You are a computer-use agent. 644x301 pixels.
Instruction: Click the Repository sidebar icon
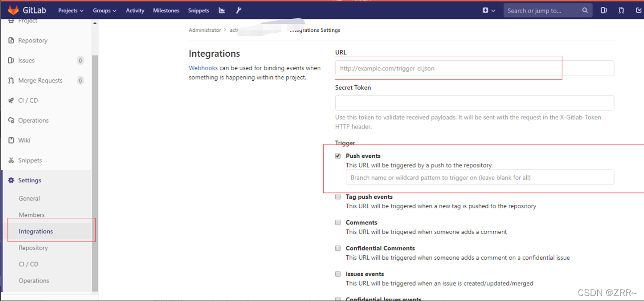(x=11, y=40)
